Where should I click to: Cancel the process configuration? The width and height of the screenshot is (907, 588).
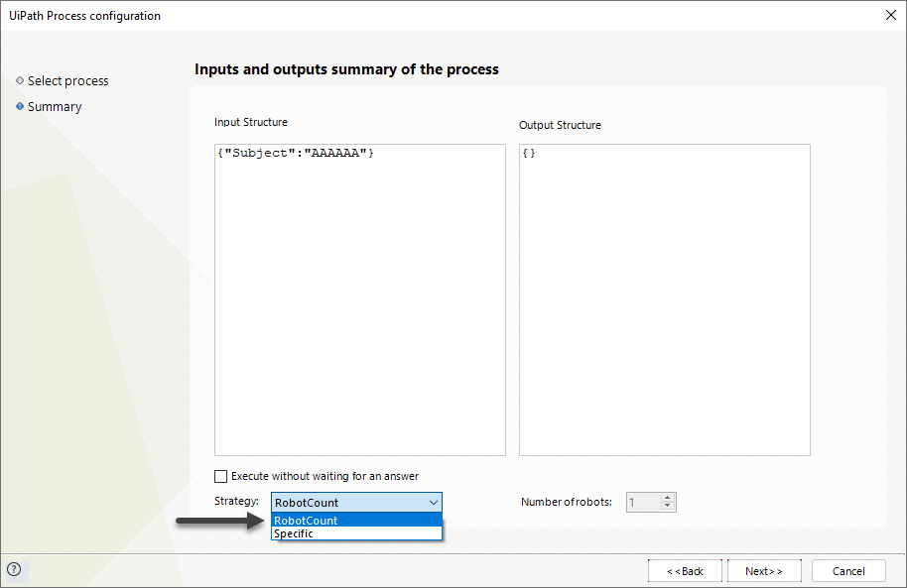[848, 571]
